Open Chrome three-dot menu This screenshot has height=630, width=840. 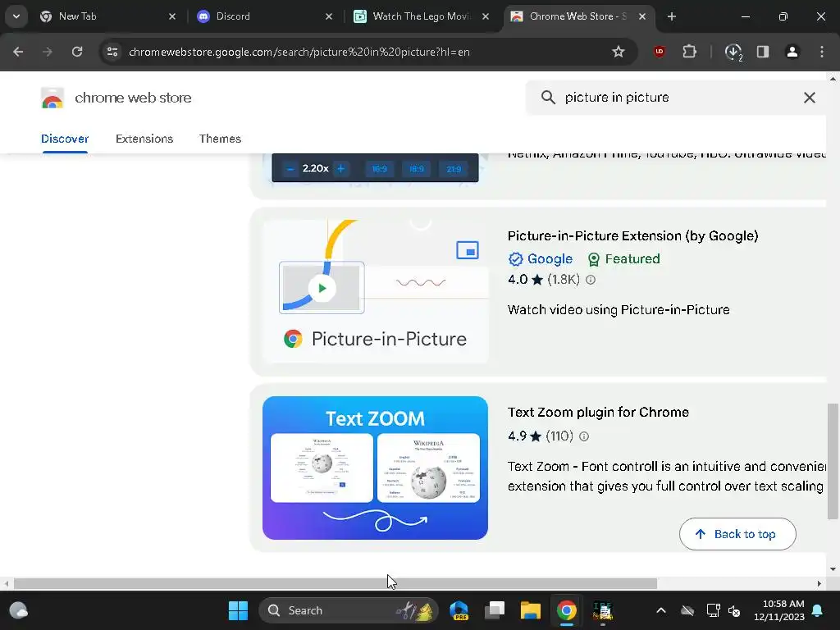pos(822,52)
